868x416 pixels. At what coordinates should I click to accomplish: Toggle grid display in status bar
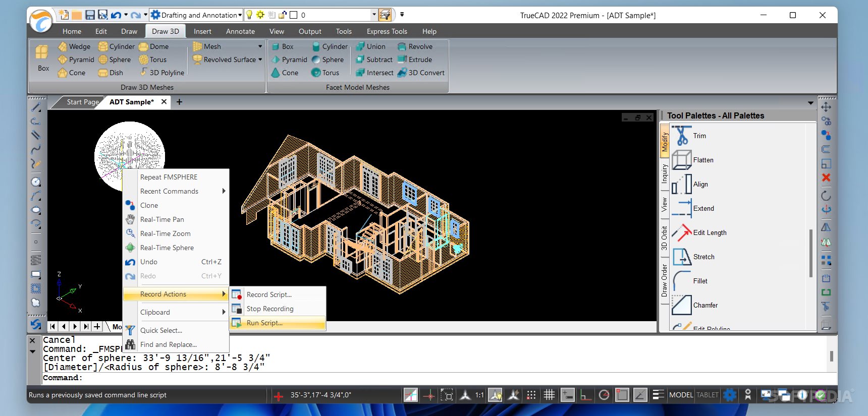tap(549, 395)
